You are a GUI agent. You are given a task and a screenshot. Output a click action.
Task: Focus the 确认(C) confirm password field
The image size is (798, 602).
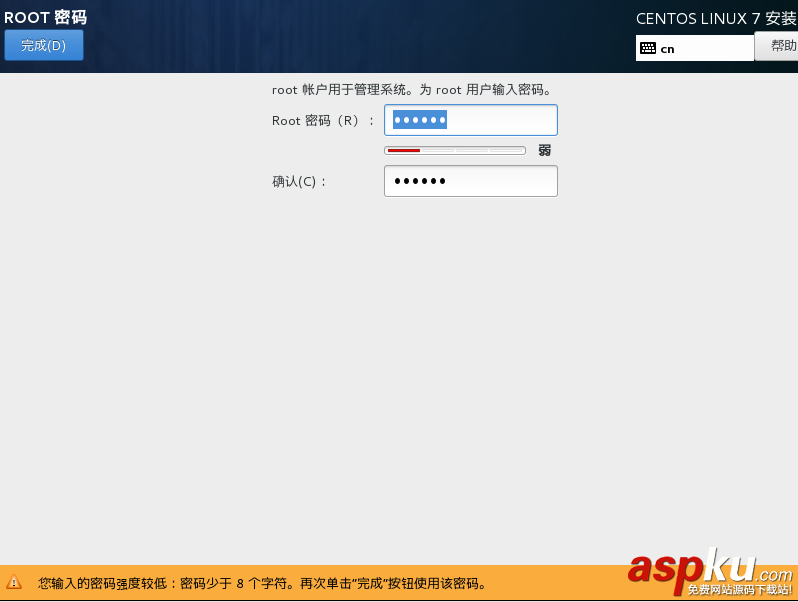coord(471,181)
